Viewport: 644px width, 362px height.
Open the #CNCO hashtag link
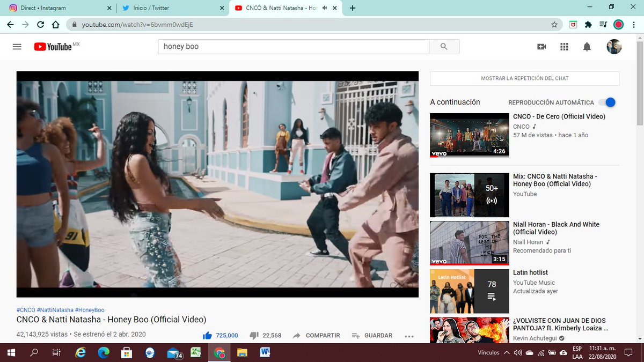click(x=26, y=310)
